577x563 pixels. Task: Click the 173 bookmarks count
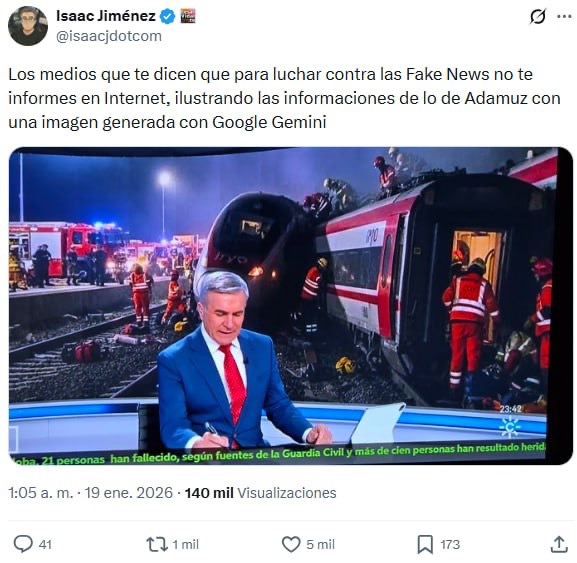[x=450, y=545]
